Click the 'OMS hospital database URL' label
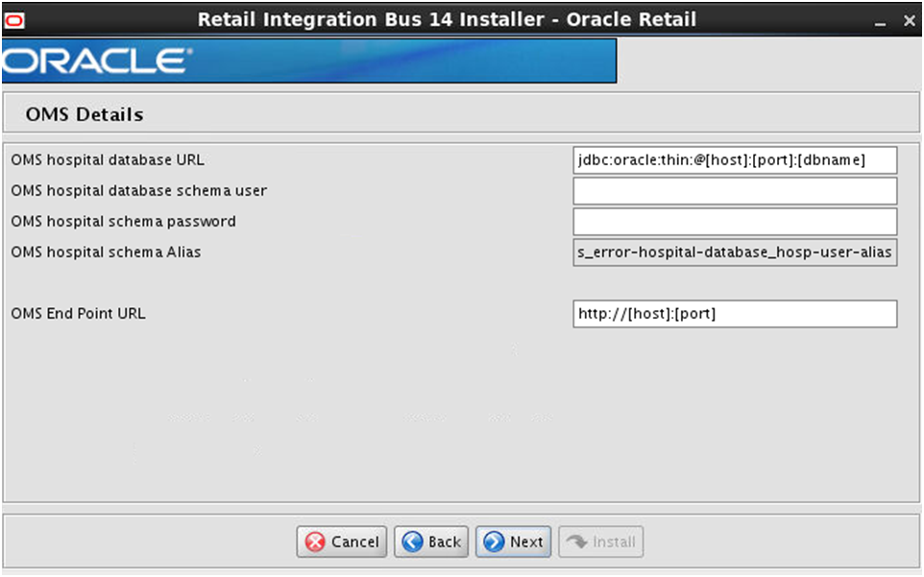The width and height of the screenshot is (924, 577). [108, 160]
